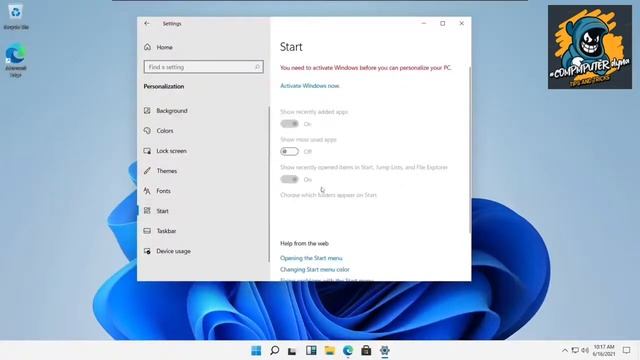This screenshot has width=640, height=360.
Task: Open Widgets from the taskbar
Action: (x=311, y=351)
